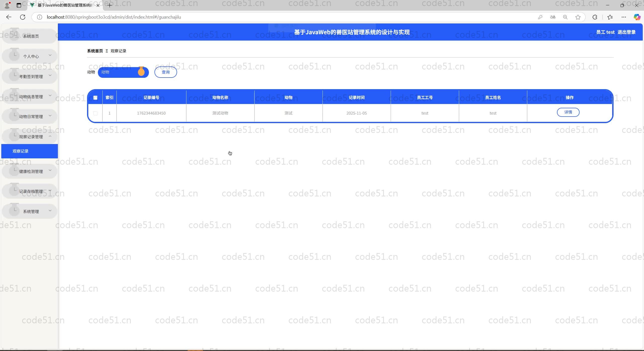This screenshot has height=351, width=644.
Task: Click the zoom out magnifier icon
Action: [x=565, y=17]
